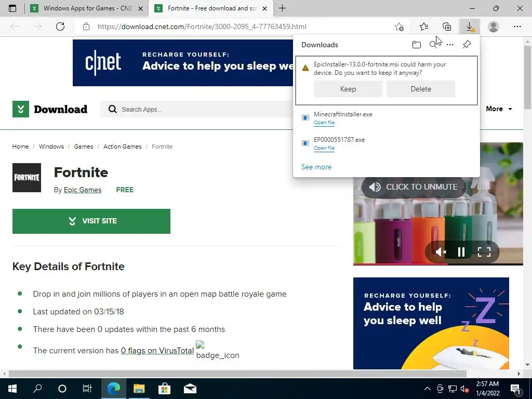Screen dimensions: 532x399
Task: Open the browser profile avatar
Action: [494, 26]
